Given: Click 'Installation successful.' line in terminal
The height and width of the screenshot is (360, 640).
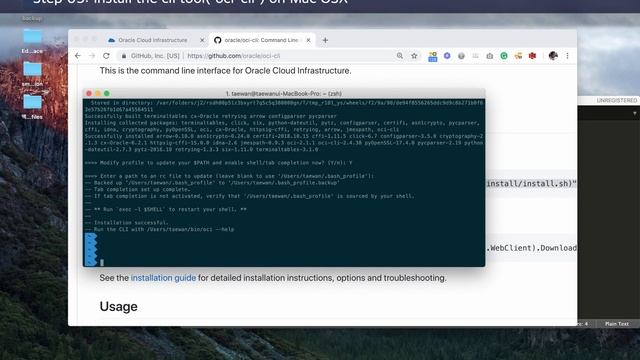Looking at the screenshot, I should (131, 222).
